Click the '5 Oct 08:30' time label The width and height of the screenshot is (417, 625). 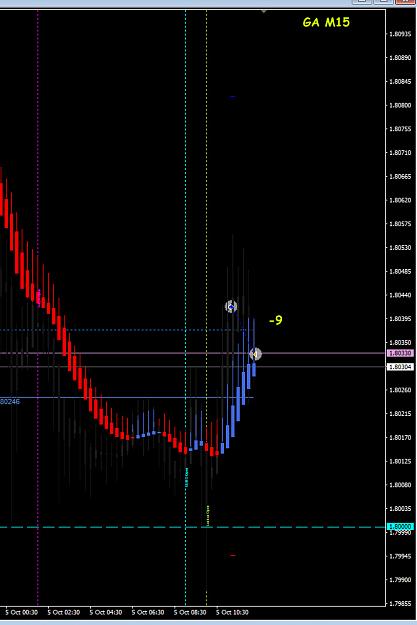[x=190, y=612]
